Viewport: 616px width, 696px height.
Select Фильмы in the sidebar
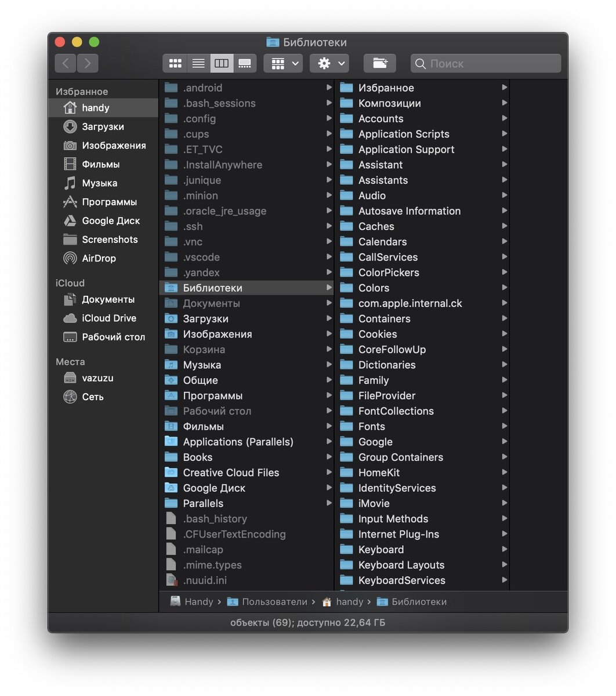click(103, 164)
